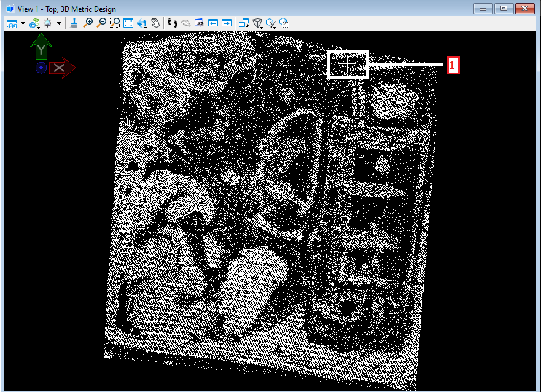Activate the Window Area zoom tool

point(115,23)
